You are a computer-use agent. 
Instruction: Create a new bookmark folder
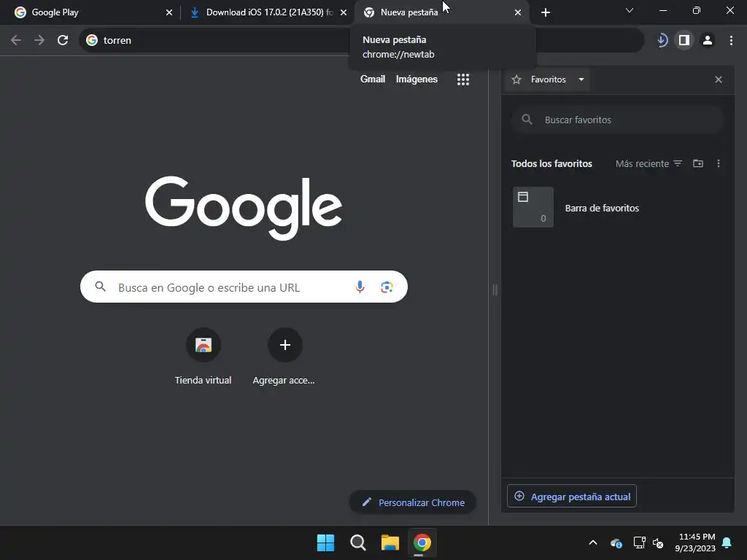698,164
